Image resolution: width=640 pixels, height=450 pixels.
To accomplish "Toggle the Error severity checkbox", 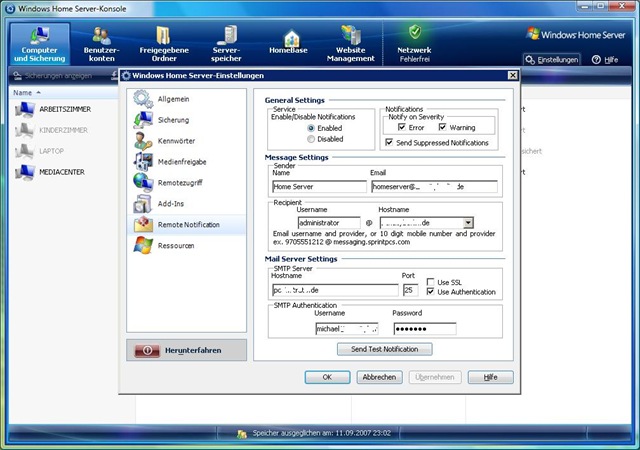I will coord(402,127).
